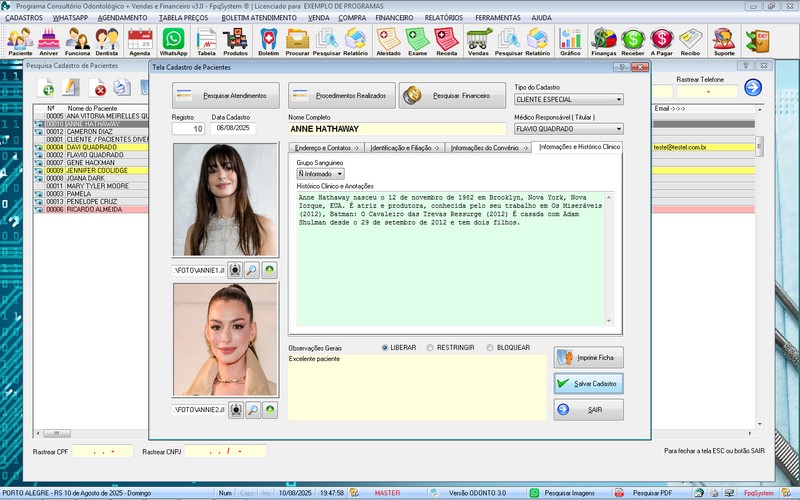Select the BLOQUEAR radio option

[489, 348]
